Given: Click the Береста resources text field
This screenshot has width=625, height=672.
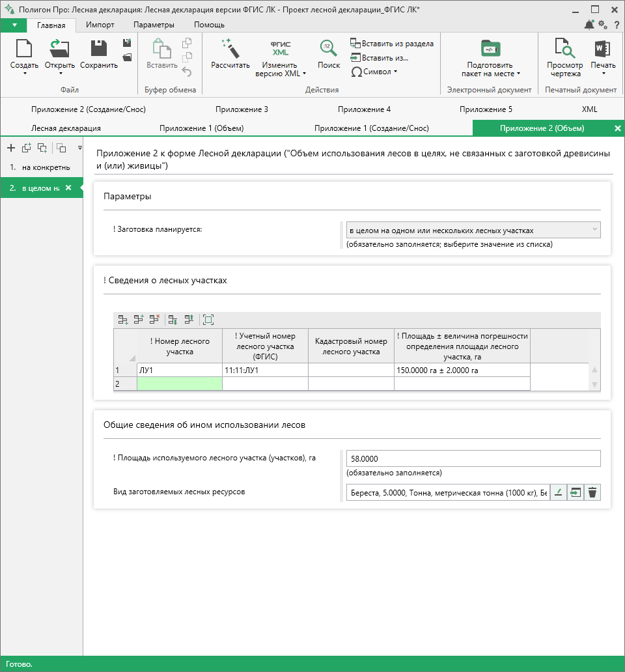Looking at the screenshot, I should click(x=448, y=492).
